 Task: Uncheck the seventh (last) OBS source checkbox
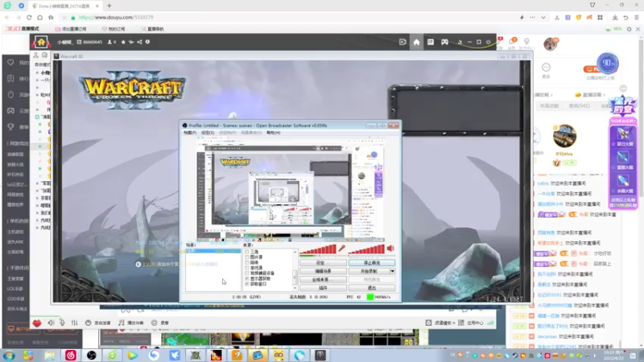click(247, 284)
